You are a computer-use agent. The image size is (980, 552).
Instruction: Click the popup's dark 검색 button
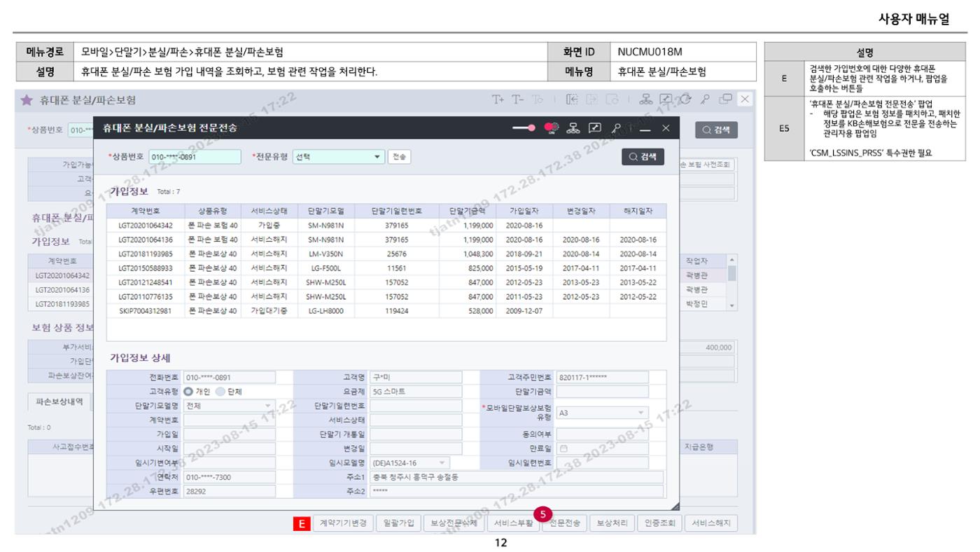[x=643, y=157]
